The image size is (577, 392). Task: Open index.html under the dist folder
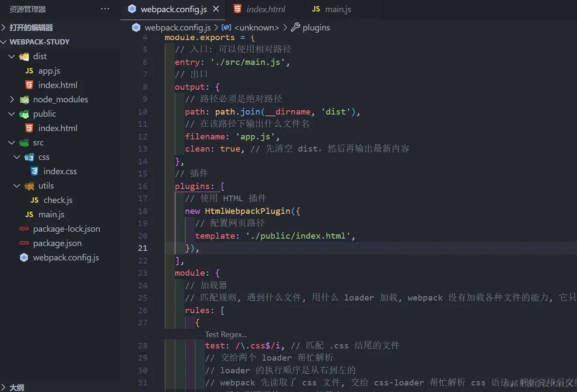pos(58,85)
